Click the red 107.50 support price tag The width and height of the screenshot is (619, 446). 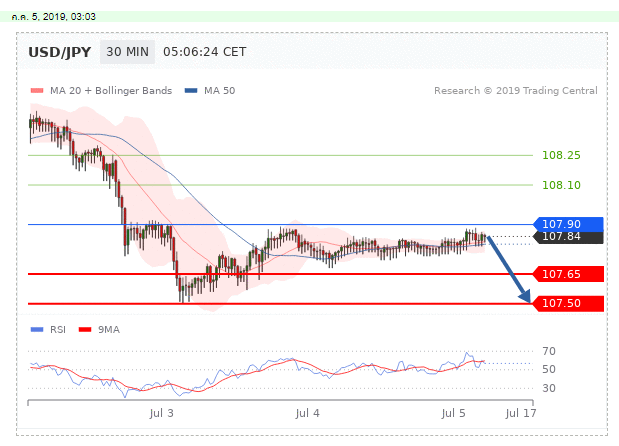click(x=568, y=304)
